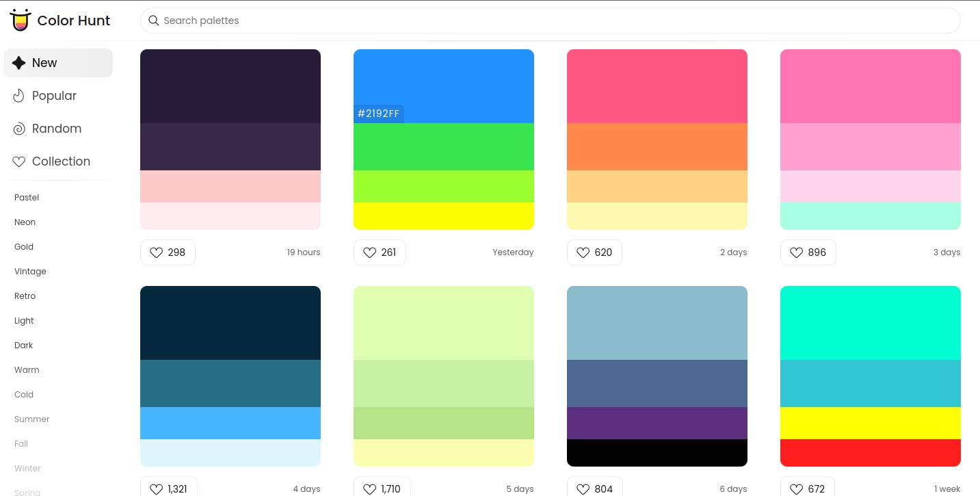The image size is (980, 496).
Task: Click the Color Hunt logo icon
Action: (x=20, y=20)
